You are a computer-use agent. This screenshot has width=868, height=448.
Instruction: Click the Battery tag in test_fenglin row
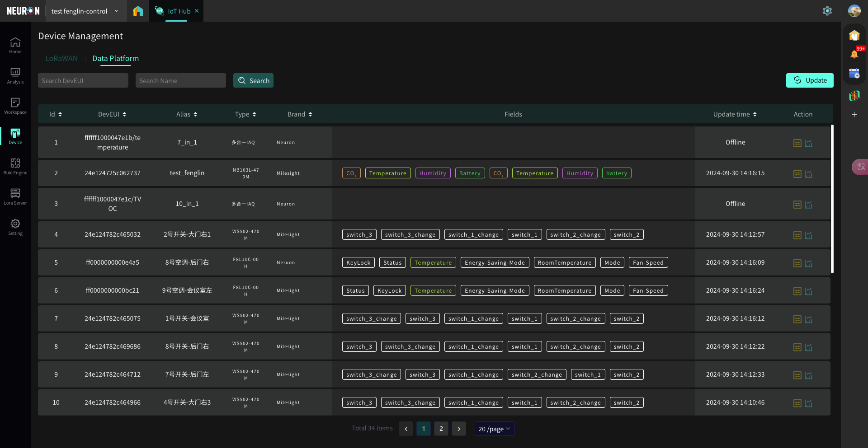tap(470, 173)
